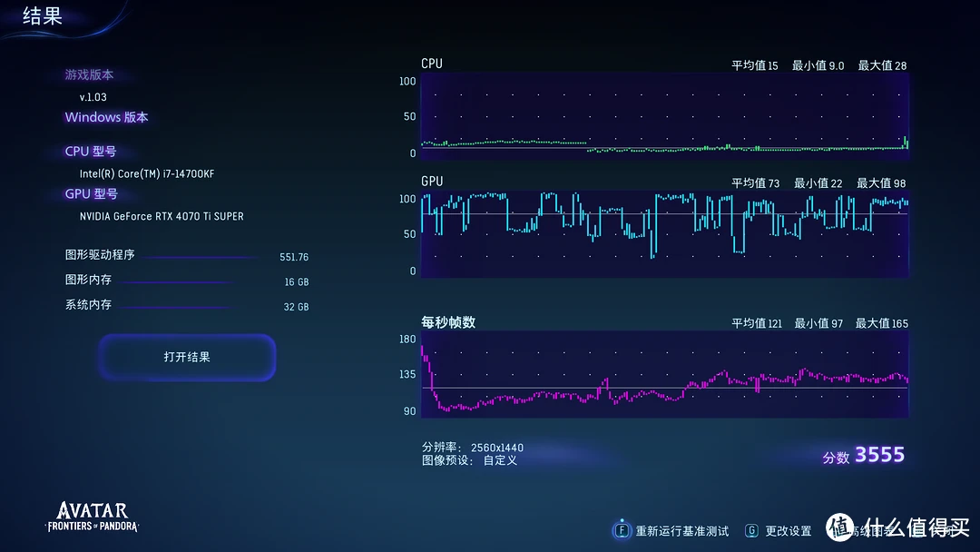Click the GPU 最大值 98 stat
This screenshot has width=980, height=552.
[x=881, y=183]
